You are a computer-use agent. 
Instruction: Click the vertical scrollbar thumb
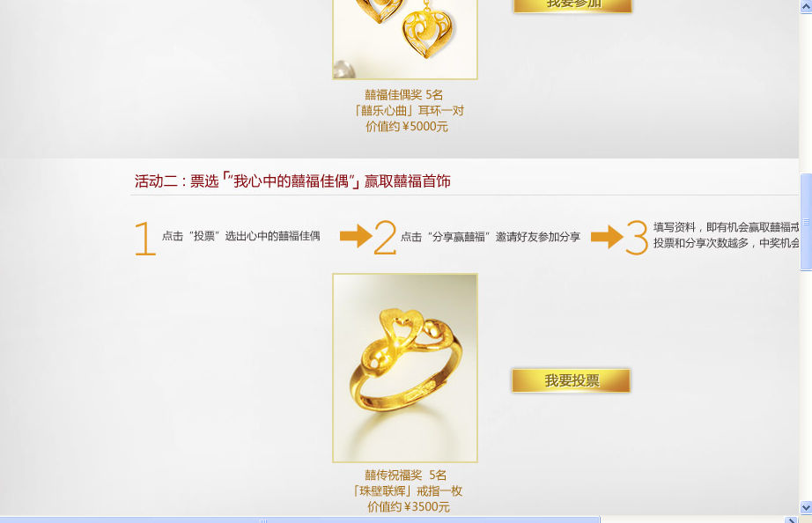pyautogui.click(x=806, y=222)
